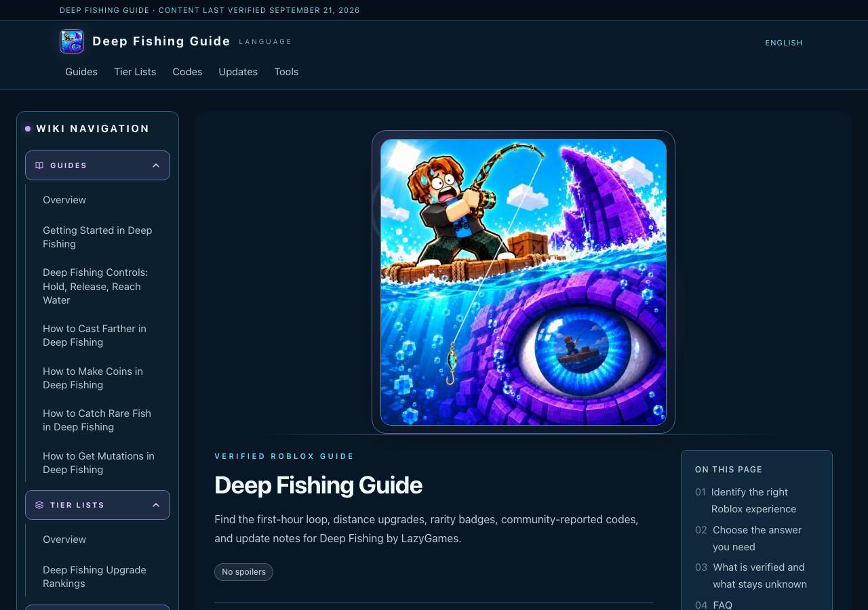Viewport: 868px width, 610px height.
Task: Click the book icon beside GUIDES
Action: click(x=39, y=165)
